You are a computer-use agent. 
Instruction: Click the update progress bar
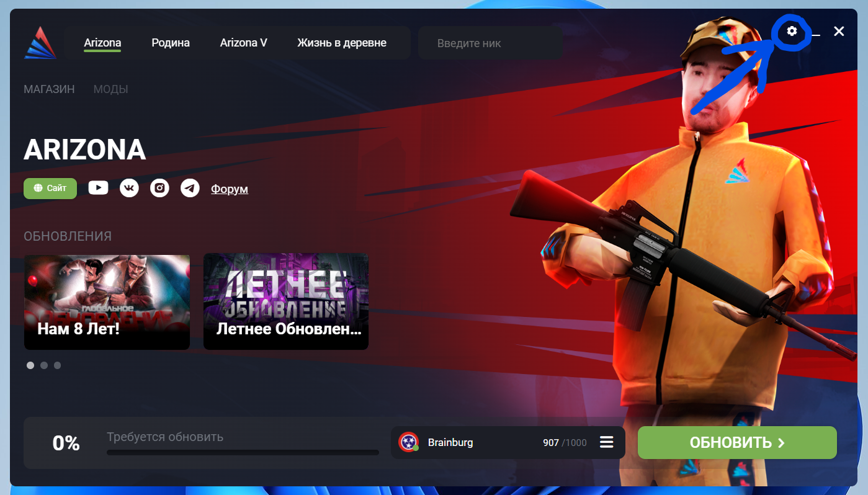243,453
